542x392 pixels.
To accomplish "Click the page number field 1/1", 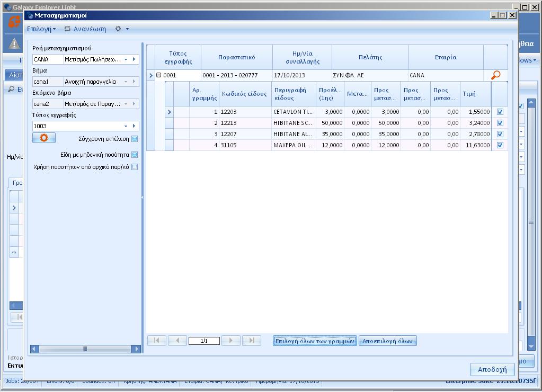I will (204, 341).
